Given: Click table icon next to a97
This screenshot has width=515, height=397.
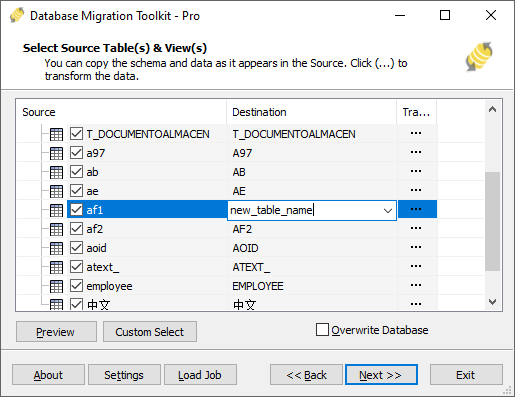Looking at the screenshot, I should 56,153.
